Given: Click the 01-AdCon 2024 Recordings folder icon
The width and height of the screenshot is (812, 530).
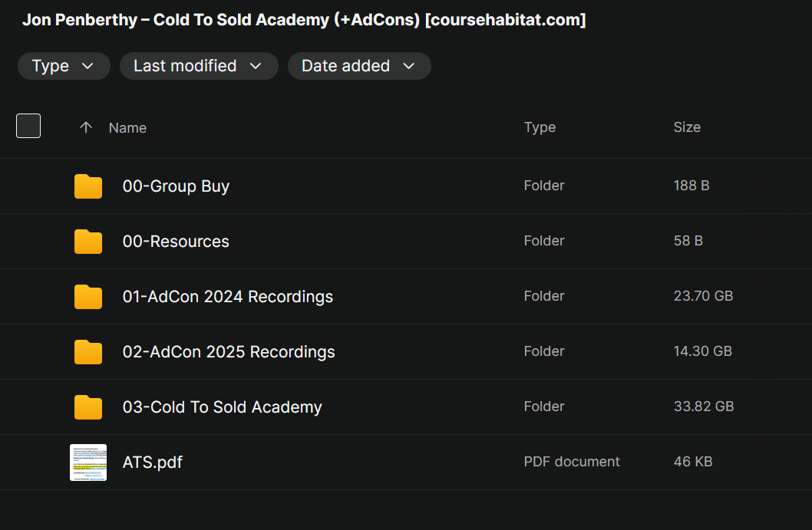Looking at the screenshot, I should (88, 297).
